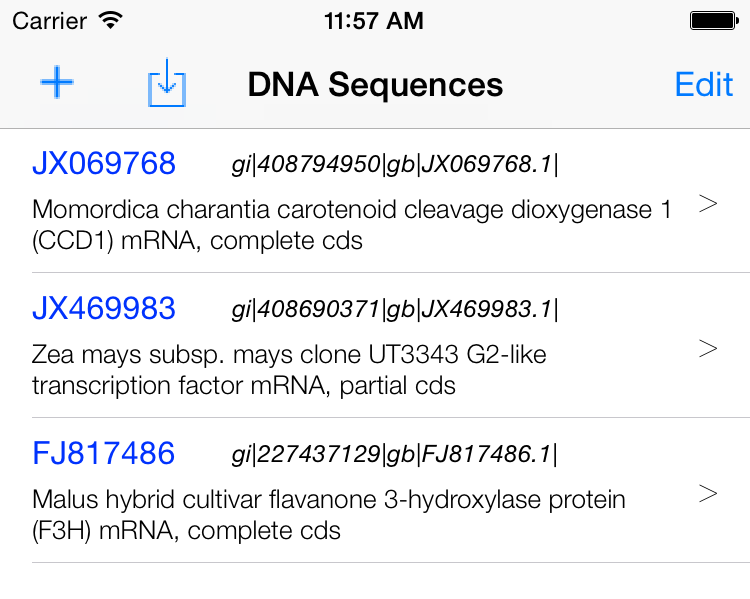
Task: Select the gi|227437129|gb|FJ817486.1| identifier text
Action: click(395, 455)
